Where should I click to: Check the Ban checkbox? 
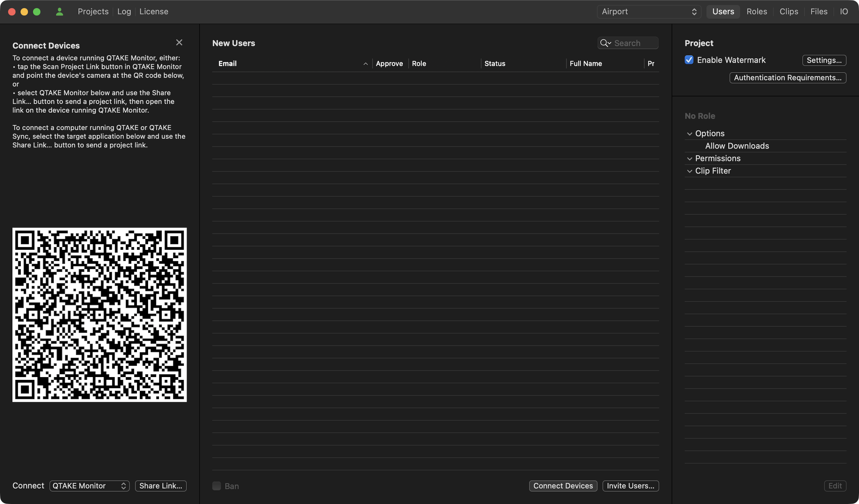tap(216, 486)
